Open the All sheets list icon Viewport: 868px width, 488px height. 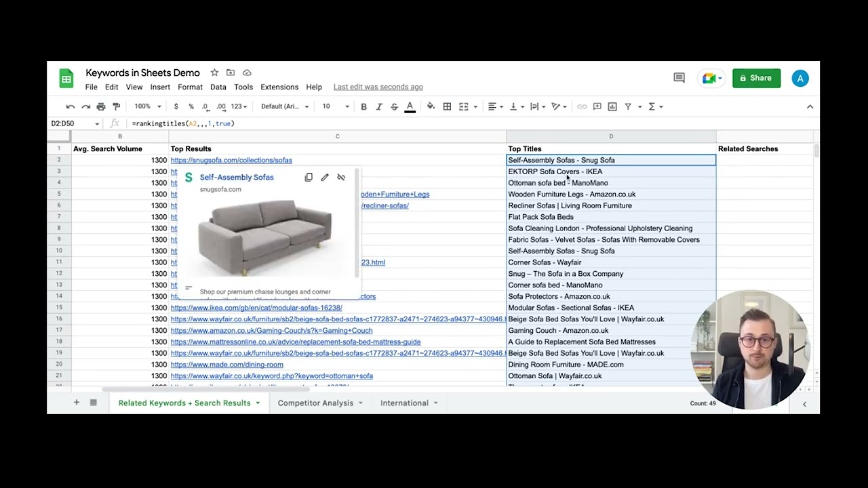[94, 403]
